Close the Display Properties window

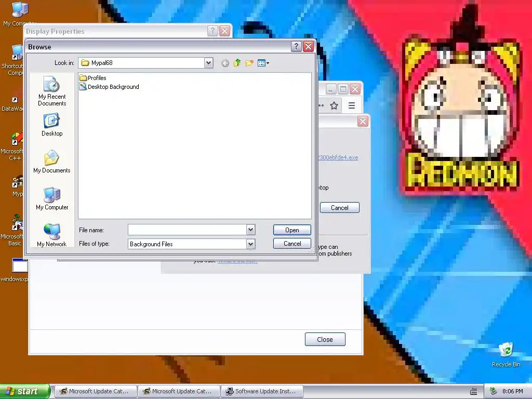[x=224, y=31]
